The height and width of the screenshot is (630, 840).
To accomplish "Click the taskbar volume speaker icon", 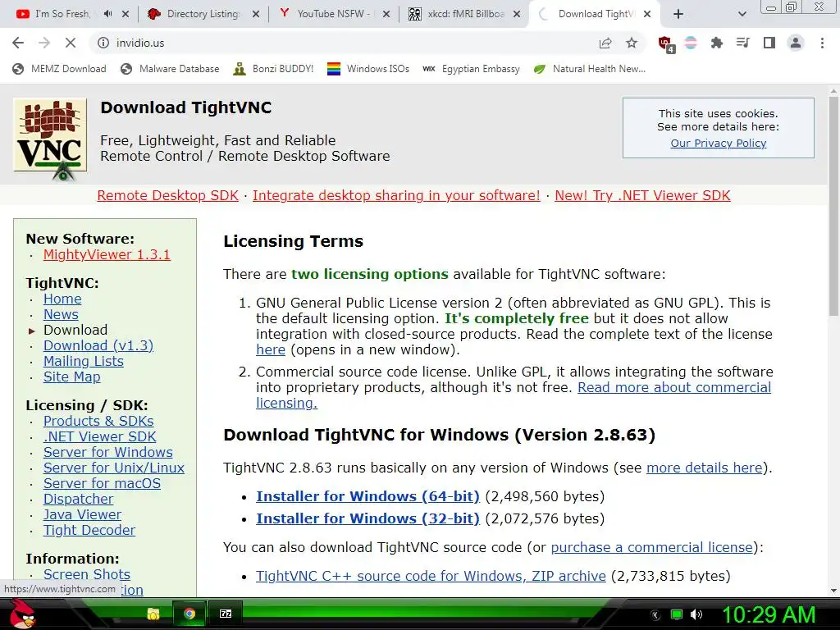I will [696, 614].
